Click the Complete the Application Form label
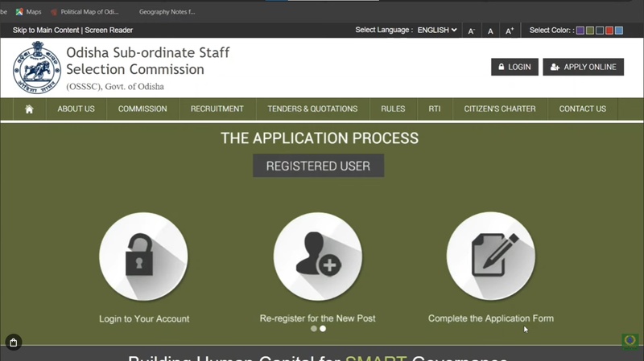The image size is (644, 361). (x=491, y=318)
